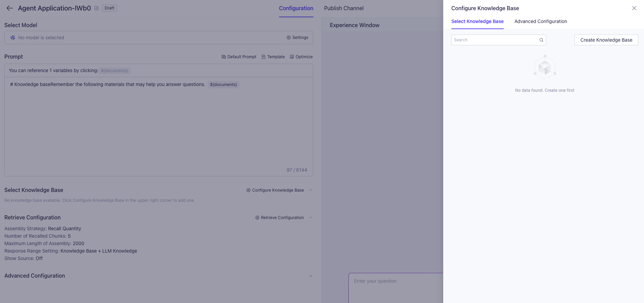Collapse the Select Knowledge Base section
644x303 pixels.
pos(310,190)
